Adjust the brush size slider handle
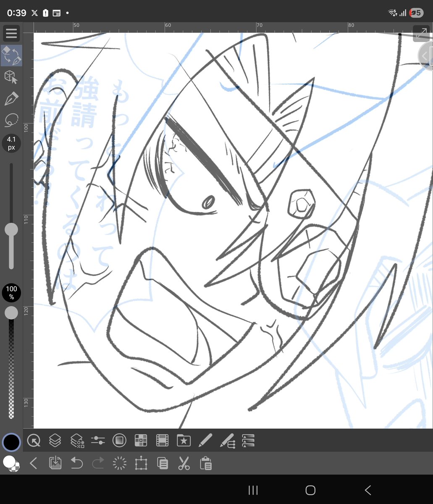Viewport: 433px width, 504px height. (x=11, y=229)
